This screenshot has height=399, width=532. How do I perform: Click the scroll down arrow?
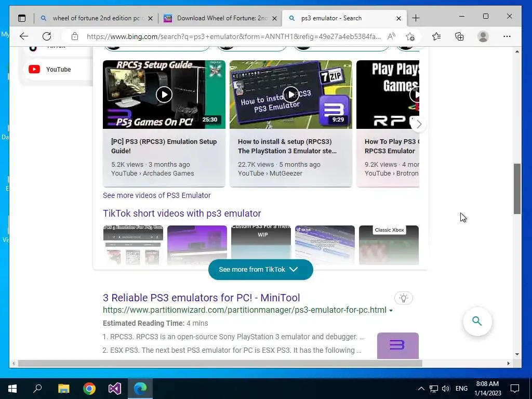(x=517, y=354)
